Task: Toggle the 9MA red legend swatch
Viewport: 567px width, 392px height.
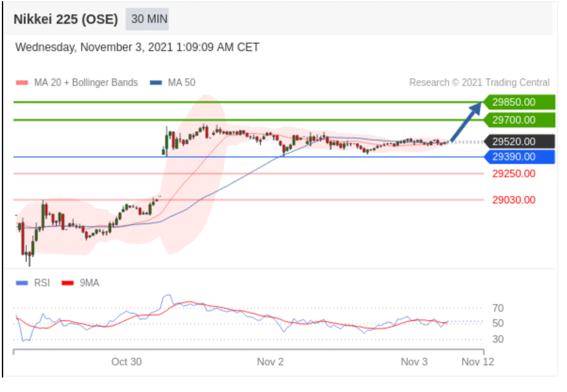Action: tap(68, 283)
